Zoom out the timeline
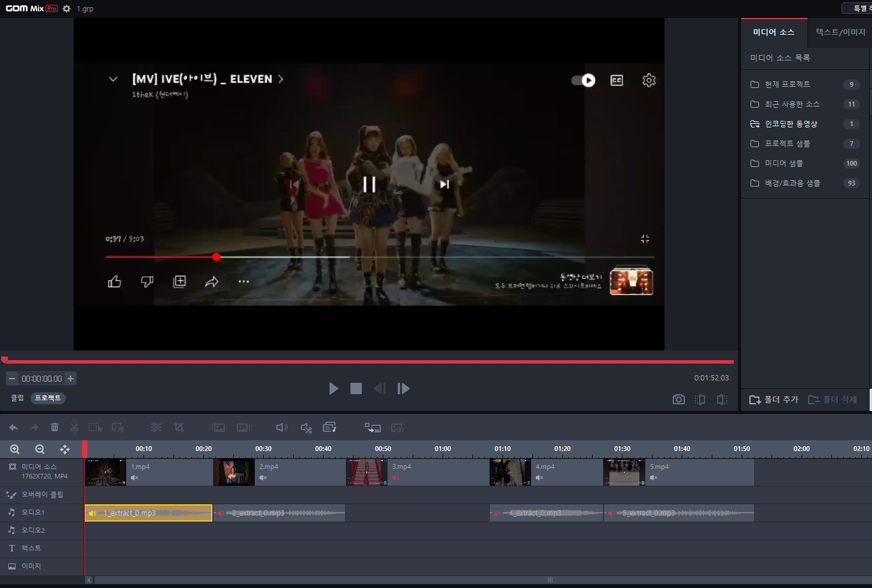This screenshot has width=872, height=588. tap(39, 449)
